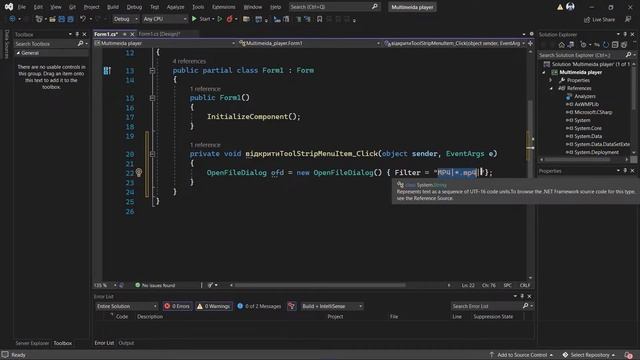Click the notifications warning triangle in title bar
640x360 pixels.
pos(560,7)
